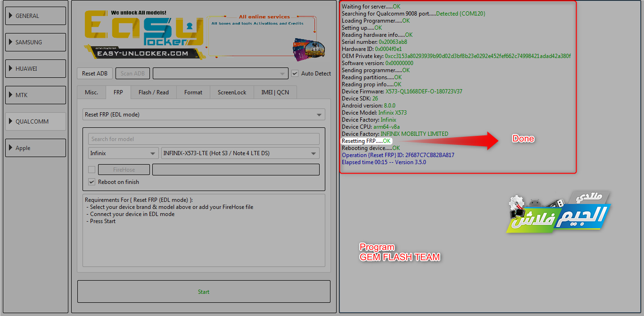Click the Scan ADB button
The width and height of the screenshot is (644, 316).
pyautogui.click(x=132, y=73)
